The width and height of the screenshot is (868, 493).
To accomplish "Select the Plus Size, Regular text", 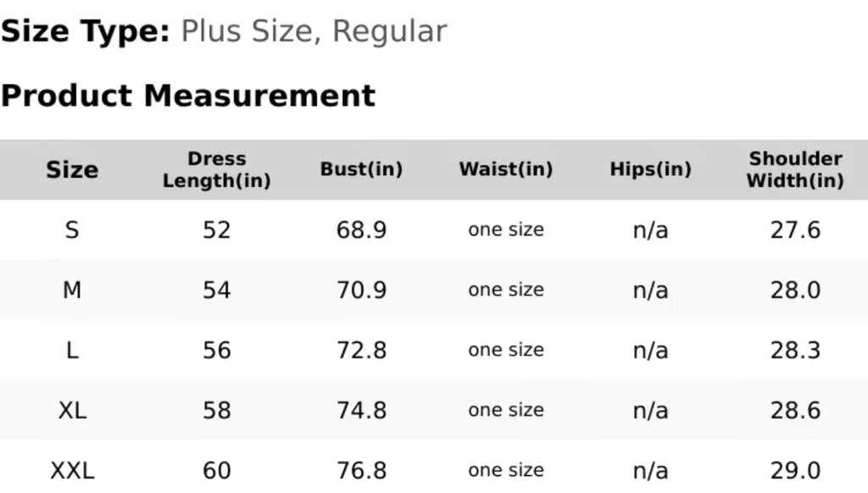I will pos(314,31).
